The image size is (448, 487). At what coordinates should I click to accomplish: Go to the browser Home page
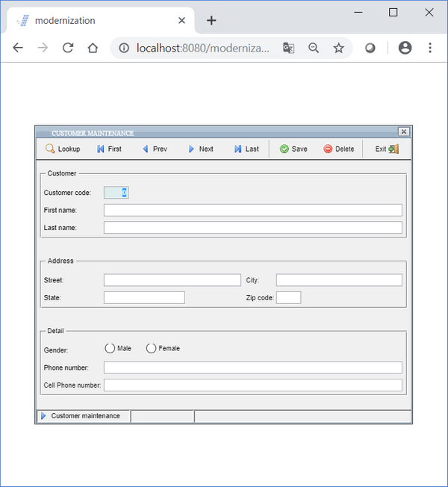(x=93, y=48)
